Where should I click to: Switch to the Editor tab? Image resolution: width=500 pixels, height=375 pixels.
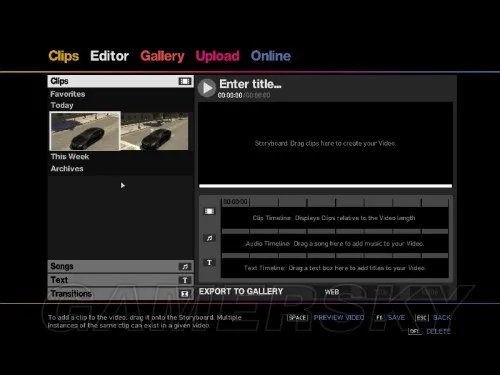point(109,56)
